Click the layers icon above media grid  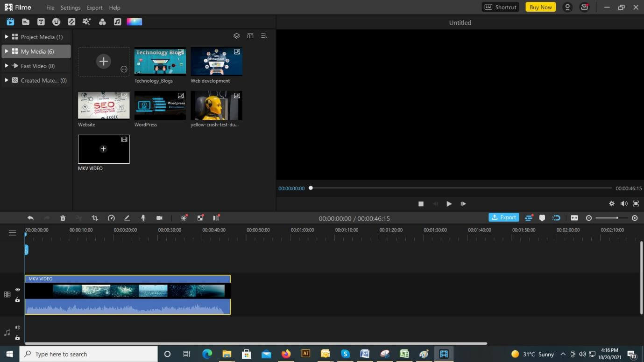(237, 36)
